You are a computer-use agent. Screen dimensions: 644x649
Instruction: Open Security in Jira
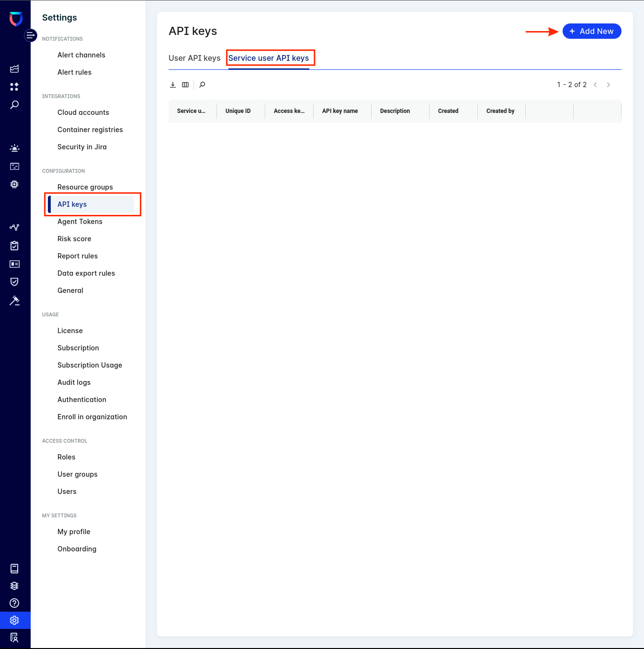[82, 147]
